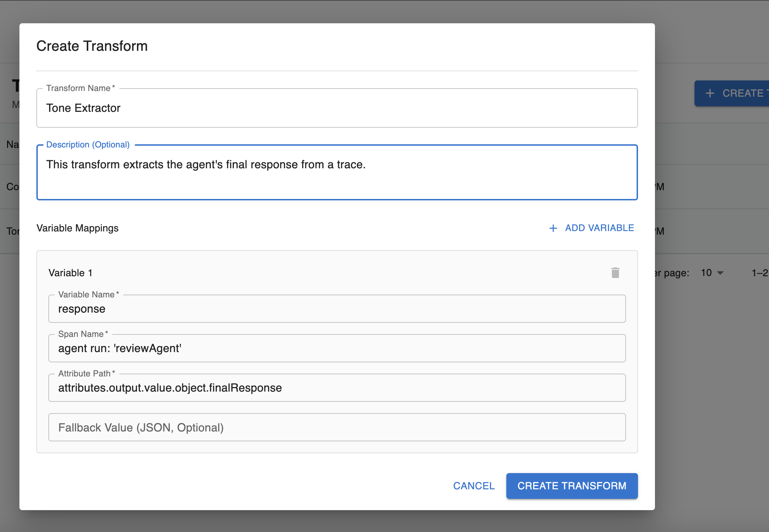This screenshot has width=769, height=532.
Task: Click plus icon beside ADD VARIABLE
Action: tap(553, 228)
